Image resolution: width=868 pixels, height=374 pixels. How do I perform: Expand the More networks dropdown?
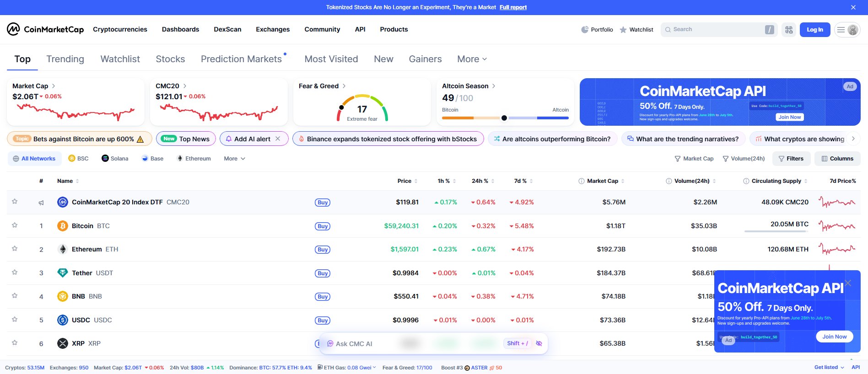235,159
